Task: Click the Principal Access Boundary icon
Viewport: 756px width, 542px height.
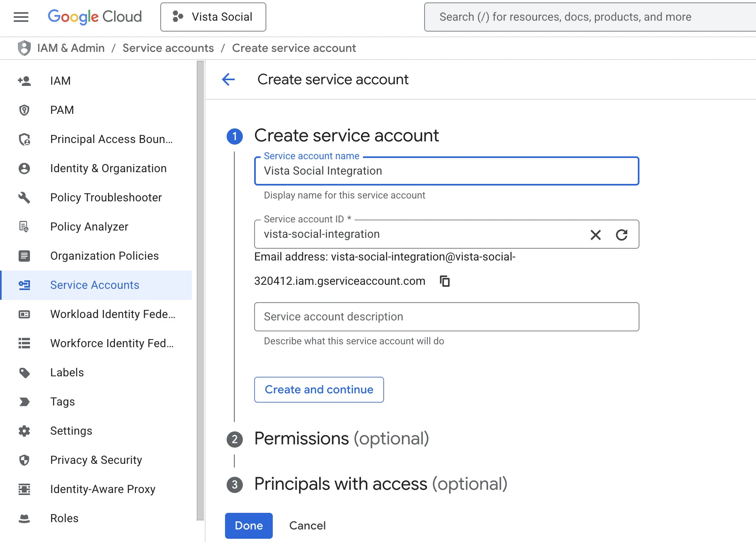Action: (x=24, y=139)
